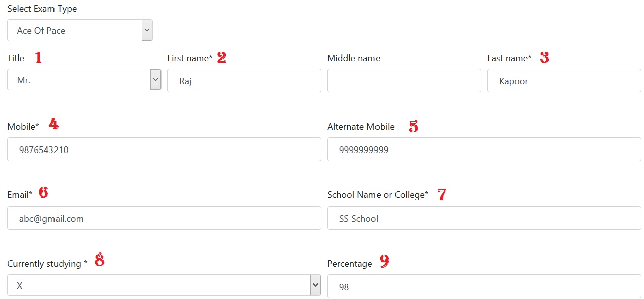
Task: Click the red number 7 marker
Action: point(442,194)
